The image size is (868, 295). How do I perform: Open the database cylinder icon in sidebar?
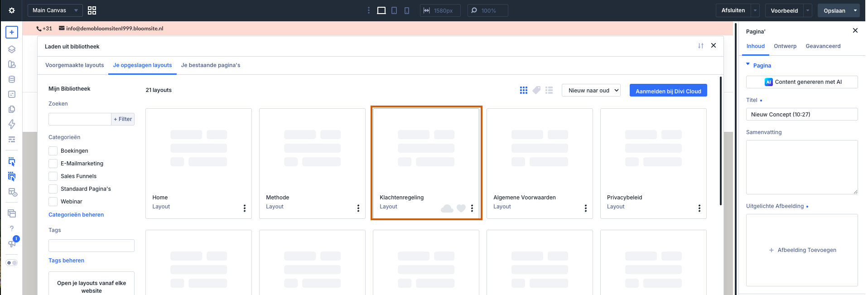(12, 79)
